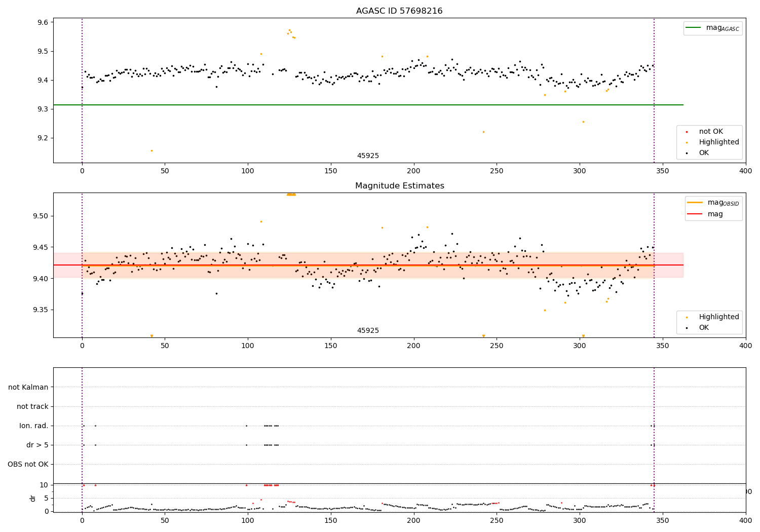Click the orange mag OBSID legend entry

click(x=713, y=203)
